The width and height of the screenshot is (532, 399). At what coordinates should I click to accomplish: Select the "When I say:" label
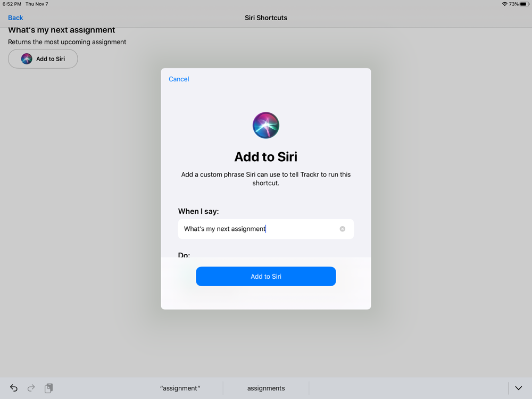[198, 211]
